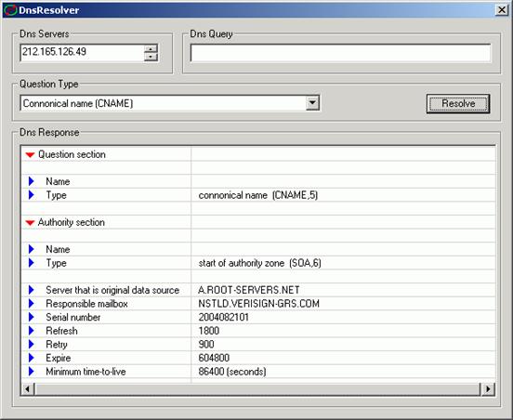This screenshot has height=420, width=513.
Task: Click the horizontal scrollbar left arrow
Action: coord(28,389)
